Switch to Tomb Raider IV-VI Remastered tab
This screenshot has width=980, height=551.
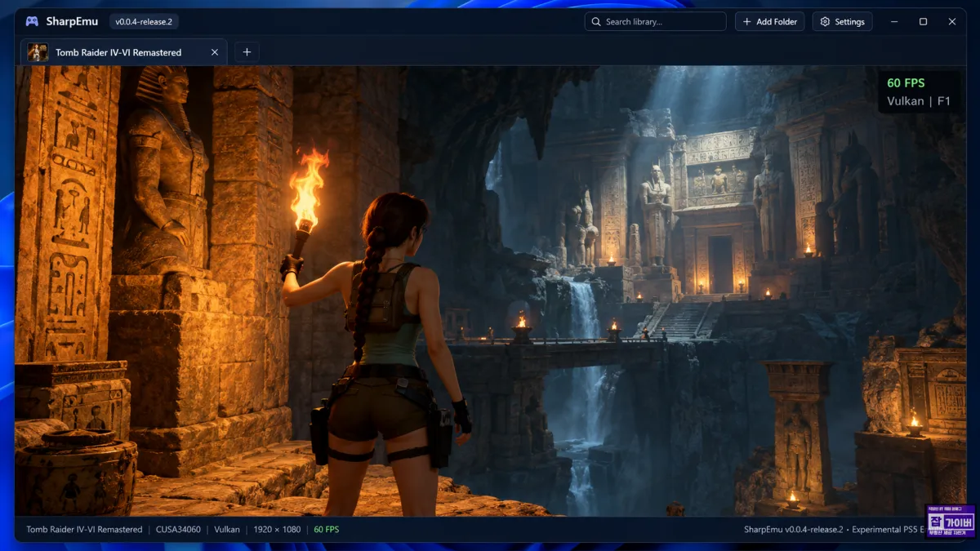click(x=123, y=52)
